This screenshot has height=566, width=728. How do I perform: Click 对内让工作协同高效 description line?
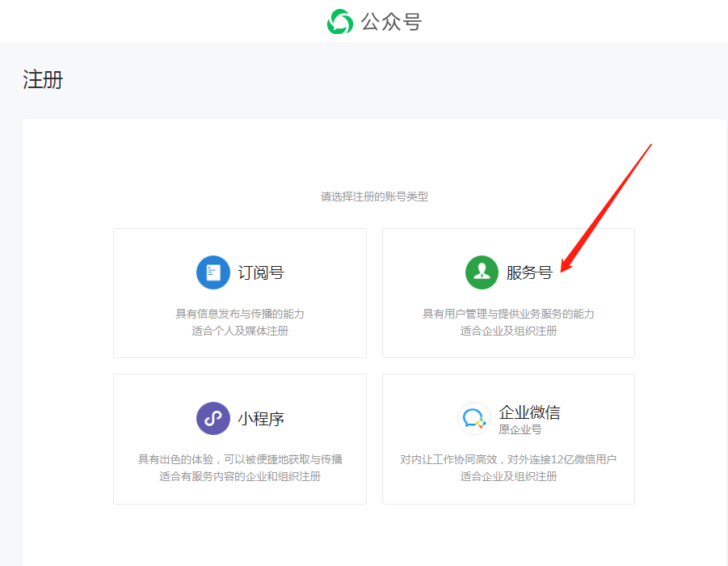(508, 459)
